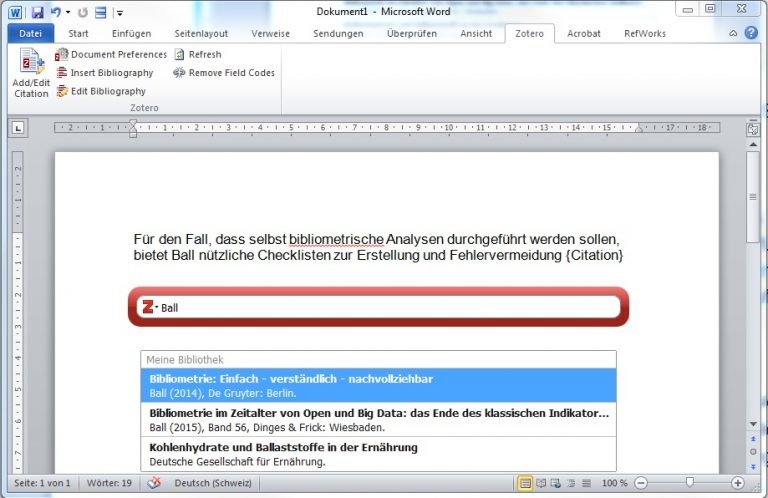The width and height of the screenshot is (768, 498).
Task: Click the red Zotero Z icon in search bar
Action: pos(147,307)
